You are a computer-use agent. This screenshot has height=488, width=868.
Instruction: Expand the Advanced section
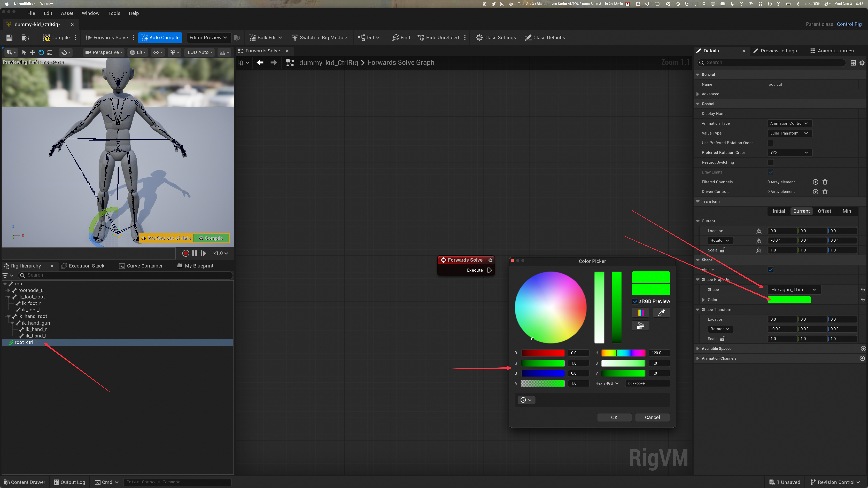698,94
